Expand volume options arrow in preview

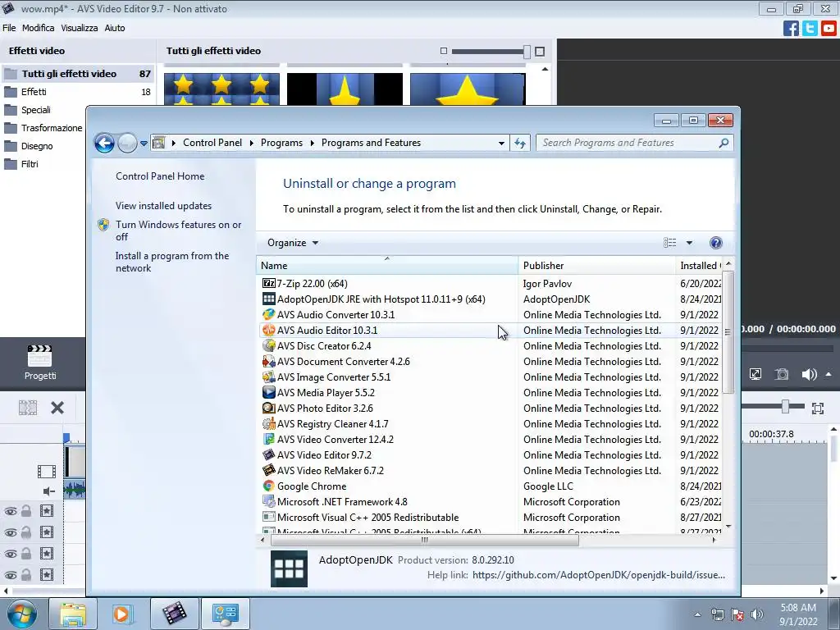point(829,374)
